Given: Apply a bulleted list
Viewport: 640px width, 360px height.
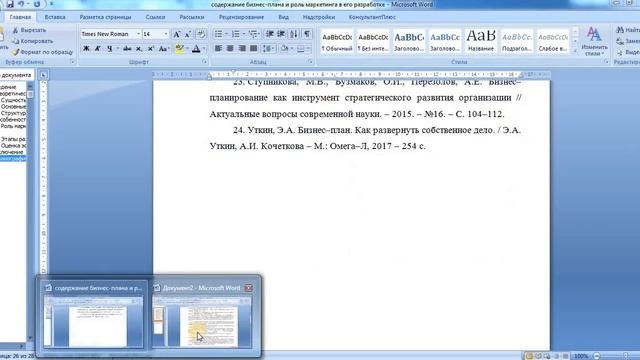Looking at the screenshot, I should 218,34.
